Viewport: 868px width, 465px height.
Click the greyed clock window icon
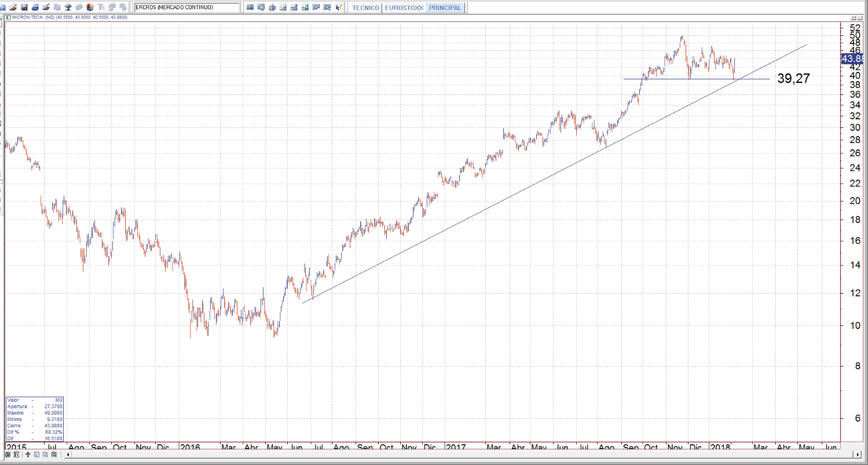click(124, 8)
